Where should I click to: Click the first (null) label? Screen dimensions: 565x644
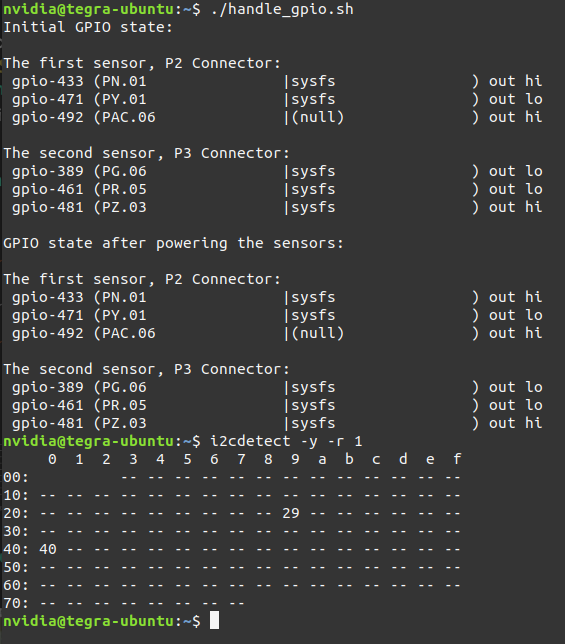(x=317, y=117)
